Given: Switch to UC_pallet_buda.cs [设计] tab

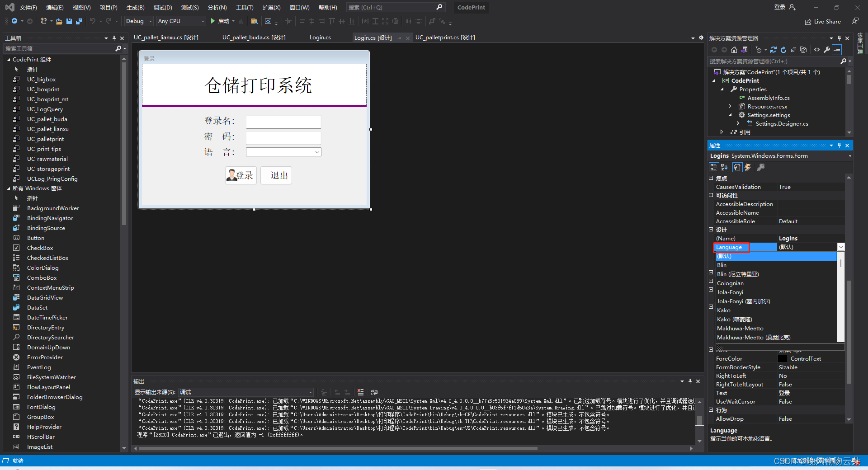Looking at the screenshot, I should (x=254, y=38).
